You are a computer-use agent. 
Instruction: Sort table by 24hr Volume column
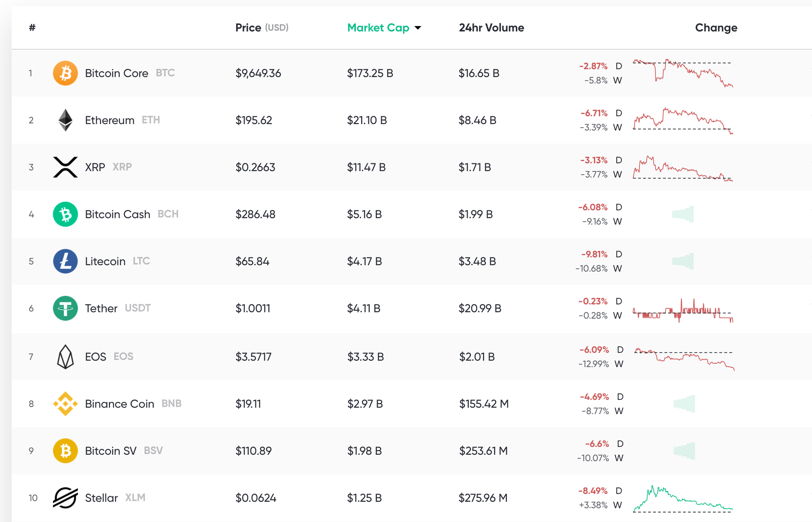pyautogui.click(x=491, y=28)
